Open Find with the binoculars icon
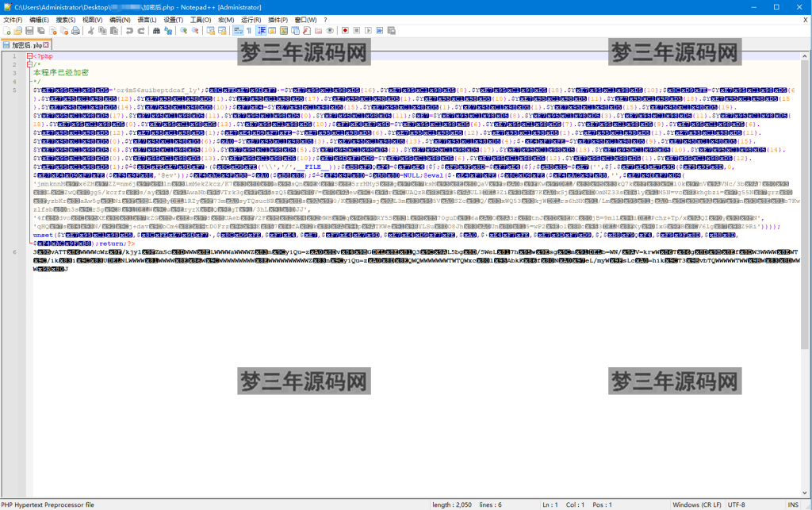The width and height of the screenshot is (812, 510). click(x=156, y=31)
